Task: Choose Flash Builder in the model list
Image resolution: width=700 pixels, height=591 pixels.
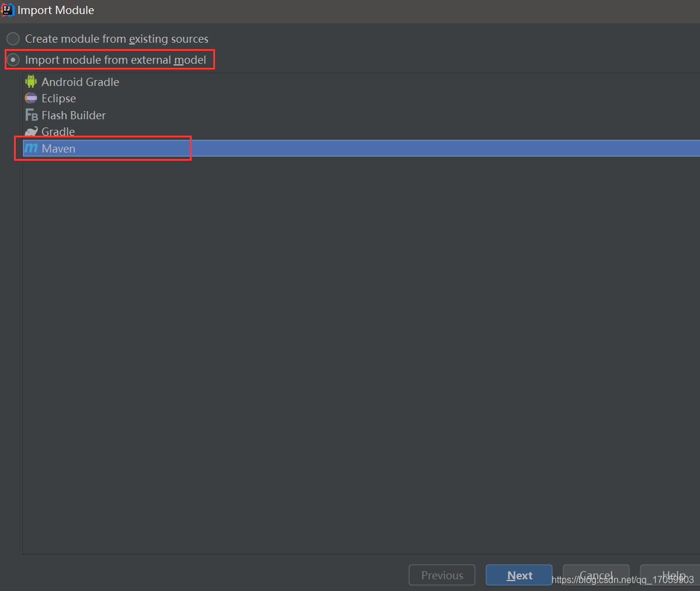Action: [361, 115]
